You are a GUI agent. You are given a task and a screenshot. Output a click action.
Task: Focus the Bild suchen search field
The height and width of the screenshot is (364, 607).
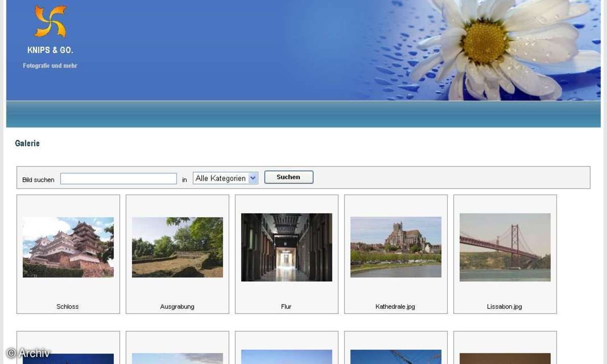pos(118,178)
